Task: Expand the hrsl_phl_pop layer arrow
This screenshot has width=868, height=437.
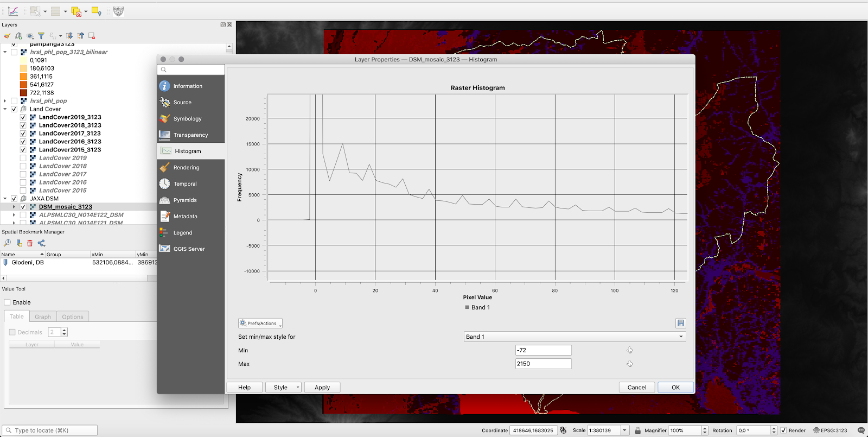Action: pyautogui.click(x=5, y=101)
